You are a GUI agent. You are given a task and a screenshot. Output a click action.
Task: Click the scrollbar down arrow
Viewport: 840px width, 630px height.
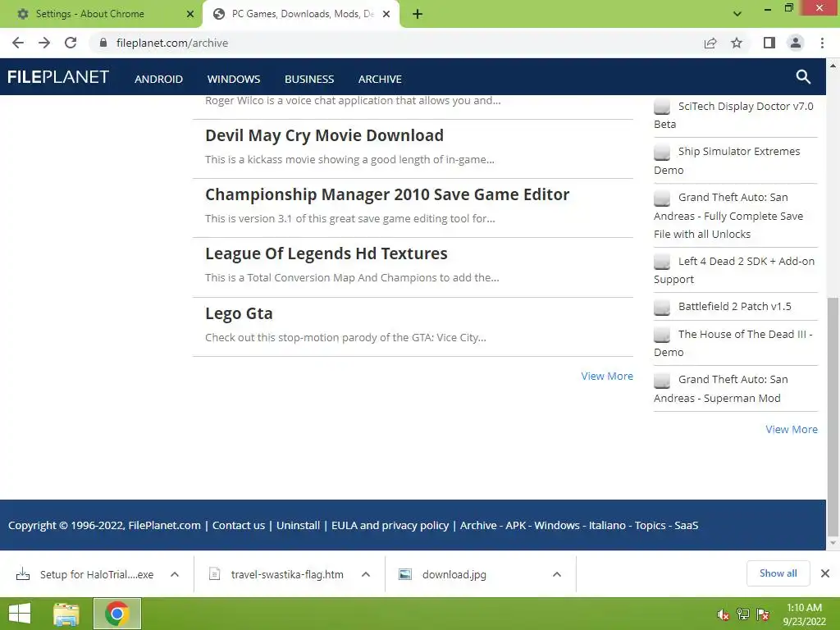pos(833,543)
